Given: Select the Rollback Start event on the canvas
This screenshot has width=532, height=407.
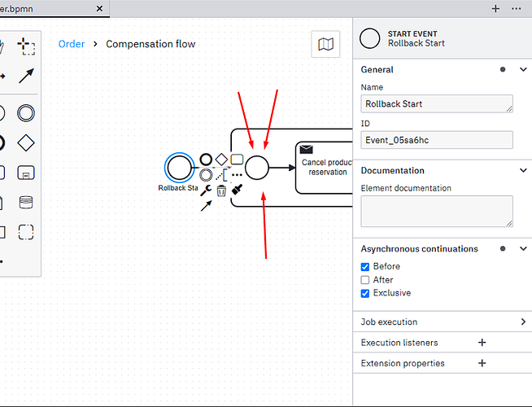Looking at the screenshot, I should click(180, 168).
